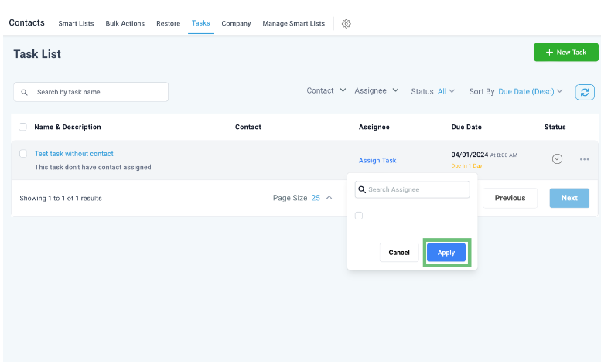Image resolution: width=601 pixels, height=364 pixels.
Task: Open the Bulk Actions tab
Action: coord(125,24)
